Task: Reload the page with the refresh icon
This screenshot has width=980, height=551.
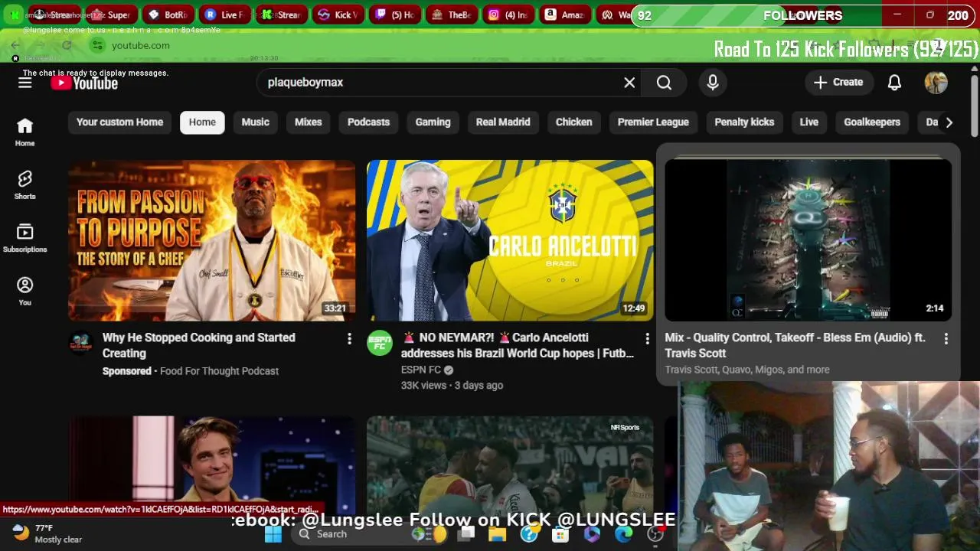Action: pyautogui.click(x=67, y=45)
